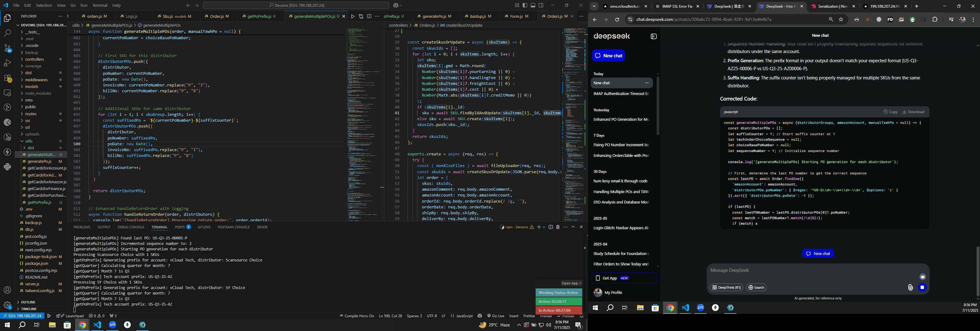980x331 pixels.
Task: Open the Manage gear in VS Code
Action: click(x=7, y=305)
